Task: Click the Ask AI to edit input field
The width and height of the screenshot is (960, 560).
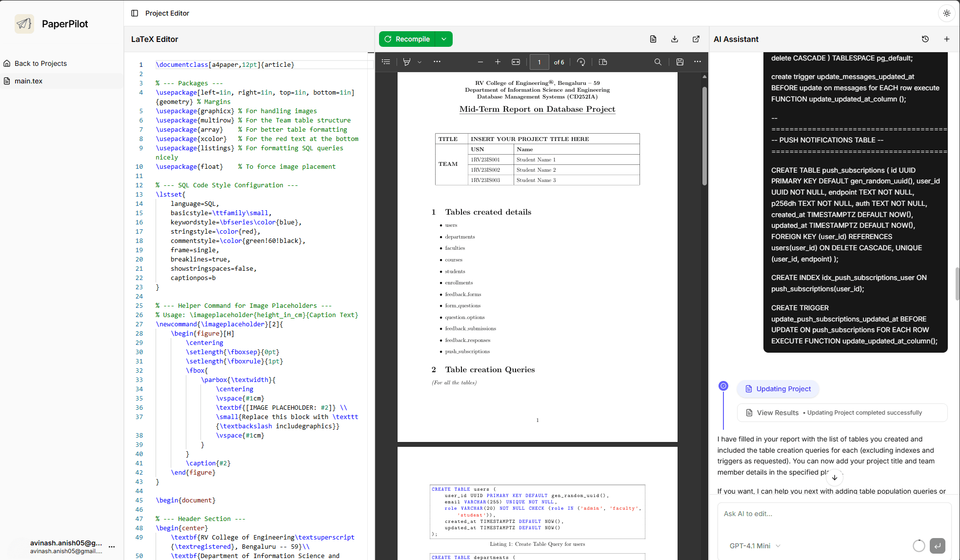Action: (829, 513)
